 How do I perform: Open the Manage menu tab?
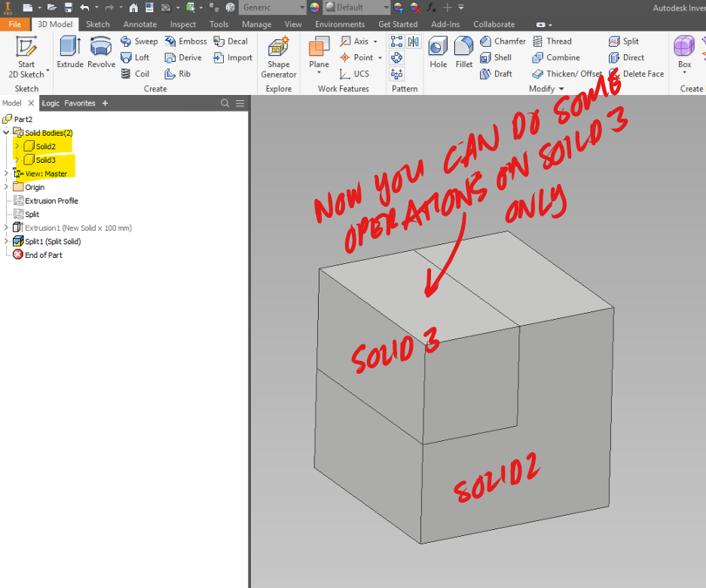tap(256, 23)
